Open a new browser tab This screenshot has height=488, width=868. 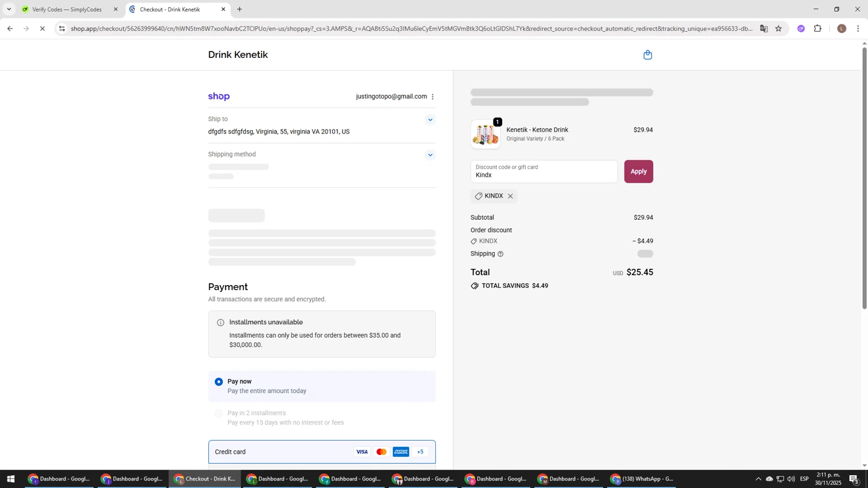(x=240, y=9)
